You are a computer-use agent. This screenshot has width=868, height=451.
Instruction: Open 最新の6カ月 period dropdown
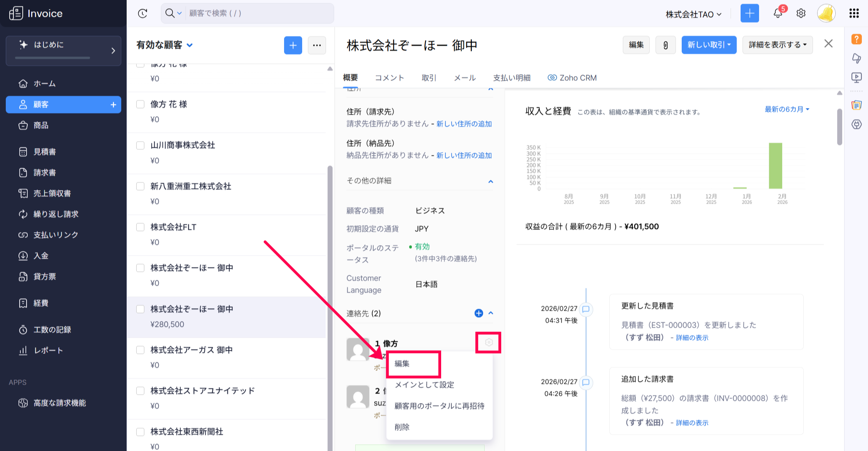[x=786, y=109]
